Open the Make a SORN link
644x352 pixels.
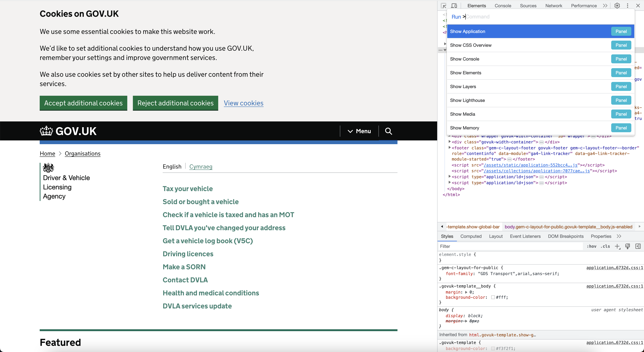[x=184, y=267]
